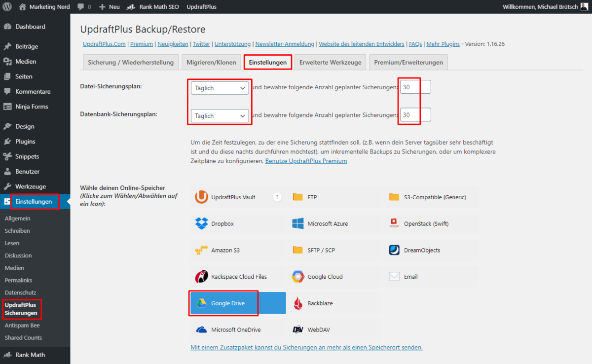This screenshot has height=364, width=592.
Task: Select the UpdraftPlus Vault icon
Action: 202,197
